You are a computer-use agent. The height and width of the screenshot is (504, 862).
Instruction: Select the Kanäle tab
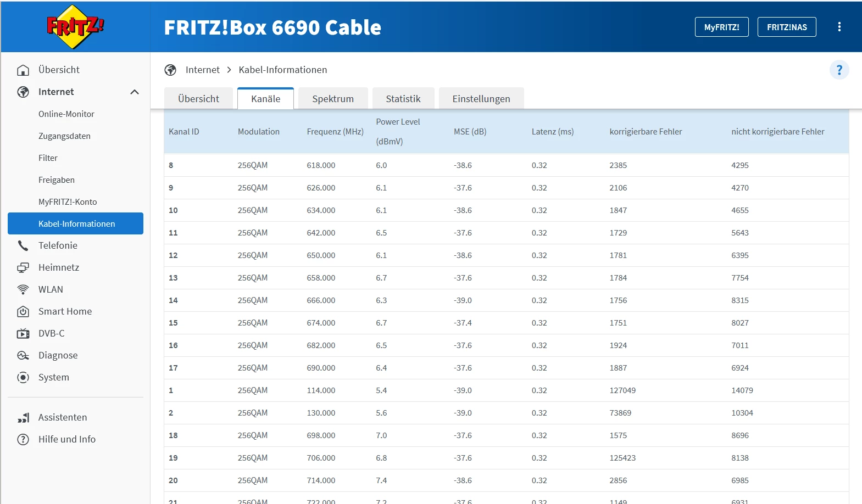point(266,99)
